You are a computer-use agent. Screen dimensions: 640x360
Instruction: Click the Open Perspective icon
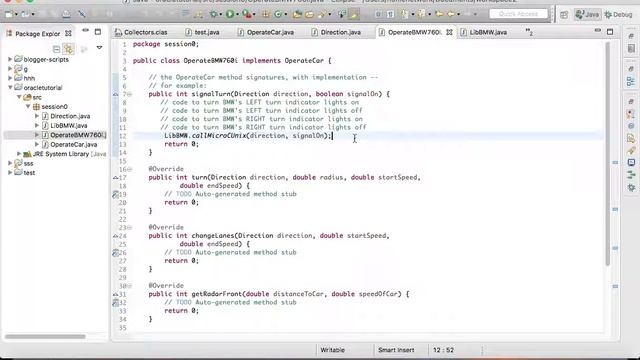564,15
